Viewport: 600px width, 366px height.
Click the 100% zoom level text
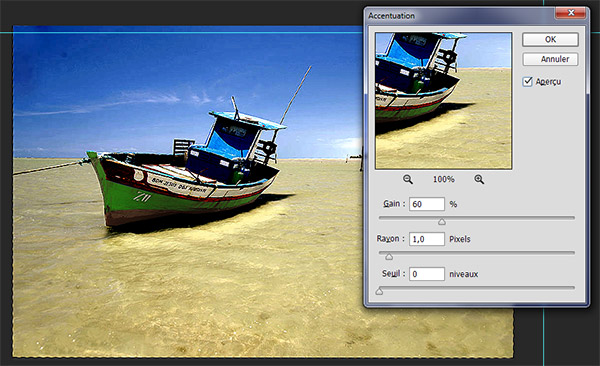coord(443,179)
